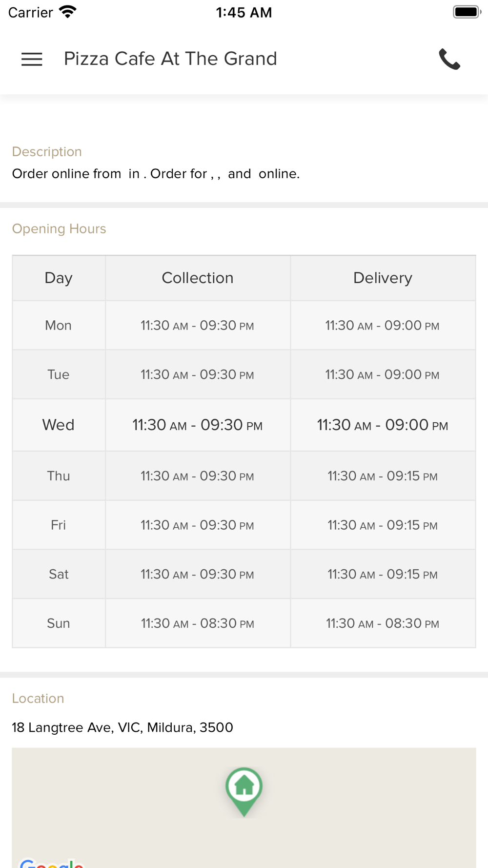488x868 pixels.
Task: Tap the Collection column header
Action: pyautogui.click(x=198, y=278)
